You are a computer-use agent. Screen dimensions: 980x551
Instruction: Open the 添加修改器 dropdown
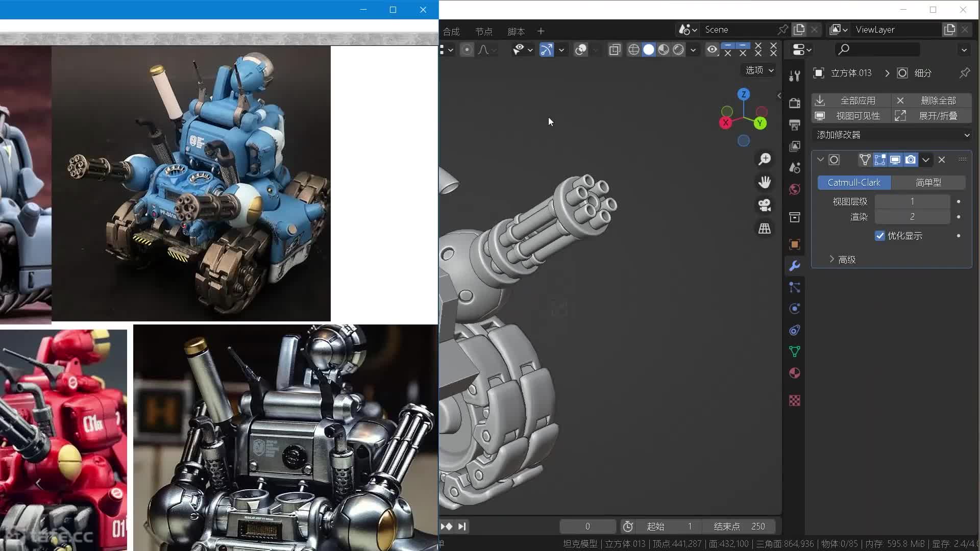[892, 135]
